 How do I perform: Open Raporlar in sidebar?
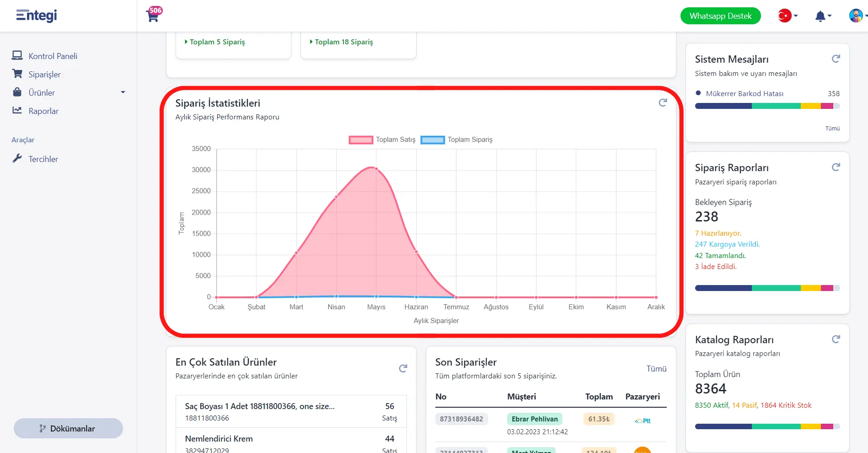(43, 111)
